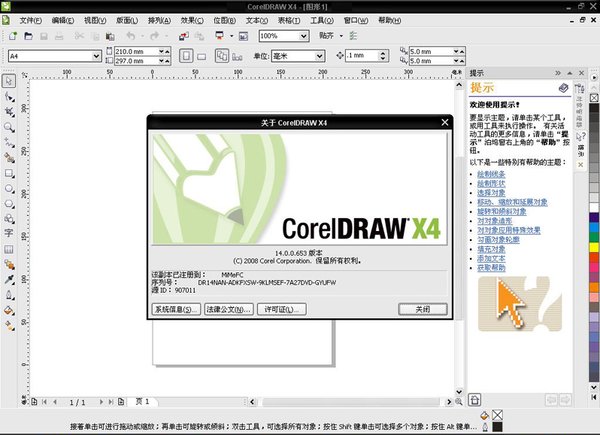Click the Cut scissors icon
The height and width of the screenshot is (435, 600).
pyautogui.click(x=79, y=36)
